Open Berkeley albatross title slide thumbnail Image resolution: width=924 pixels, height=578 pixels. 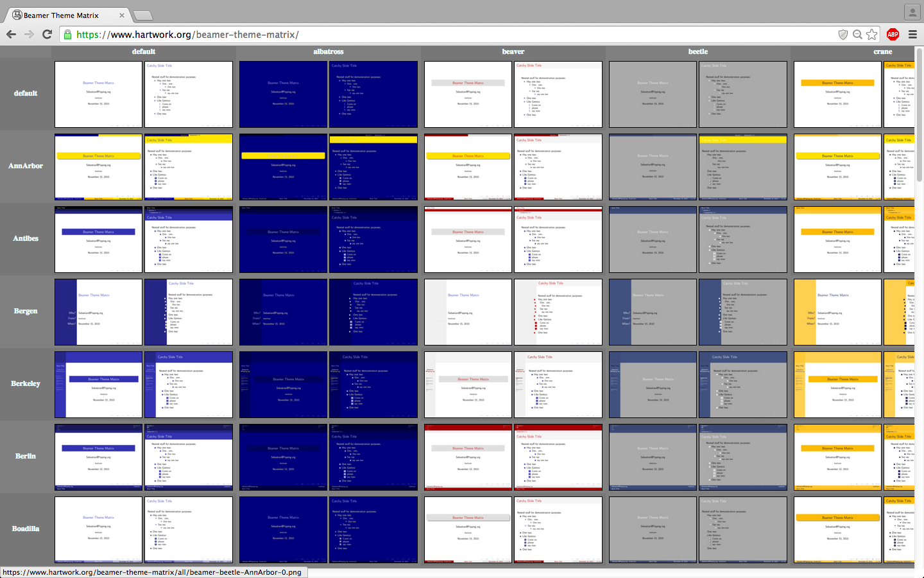[283, 385]
